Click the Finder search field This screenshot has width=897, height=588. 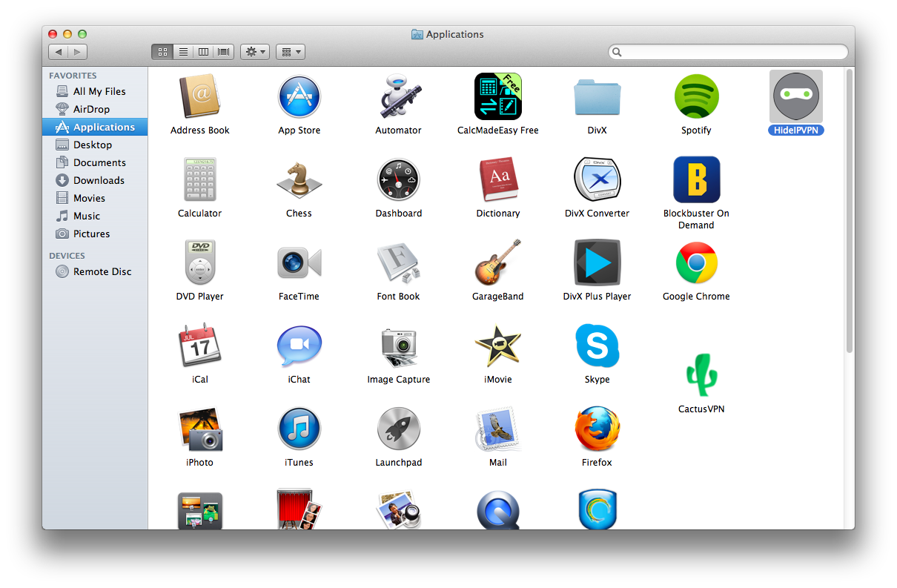coord(728,52)
